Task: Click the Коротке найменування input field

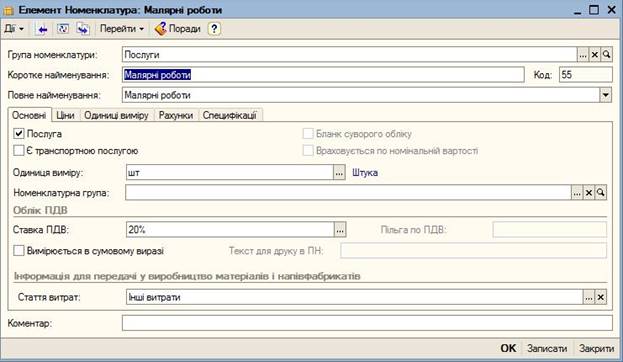Action: click(x=323, y=75)
